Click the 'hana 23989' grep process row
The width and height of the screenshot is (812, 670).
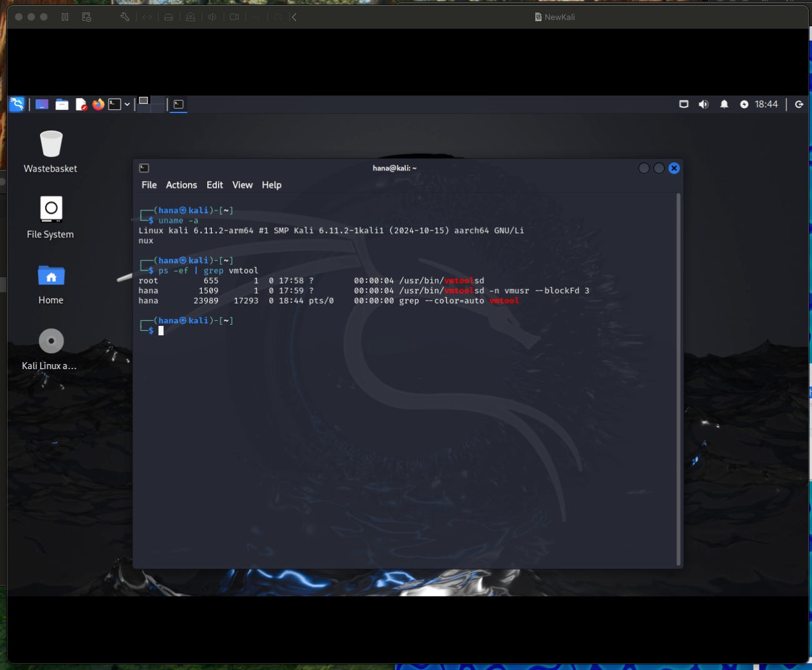pos(329,300)
